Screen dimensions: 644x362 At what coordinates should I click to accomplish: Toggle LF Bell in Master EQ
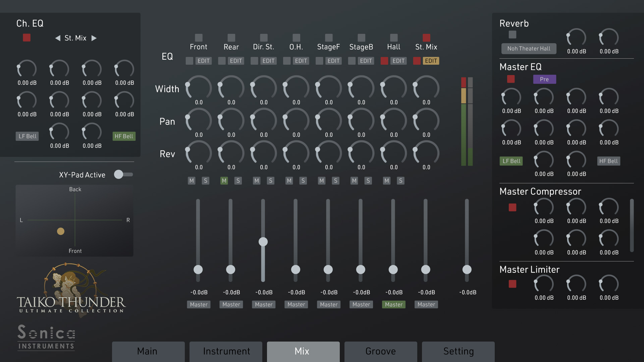point(511,161)
